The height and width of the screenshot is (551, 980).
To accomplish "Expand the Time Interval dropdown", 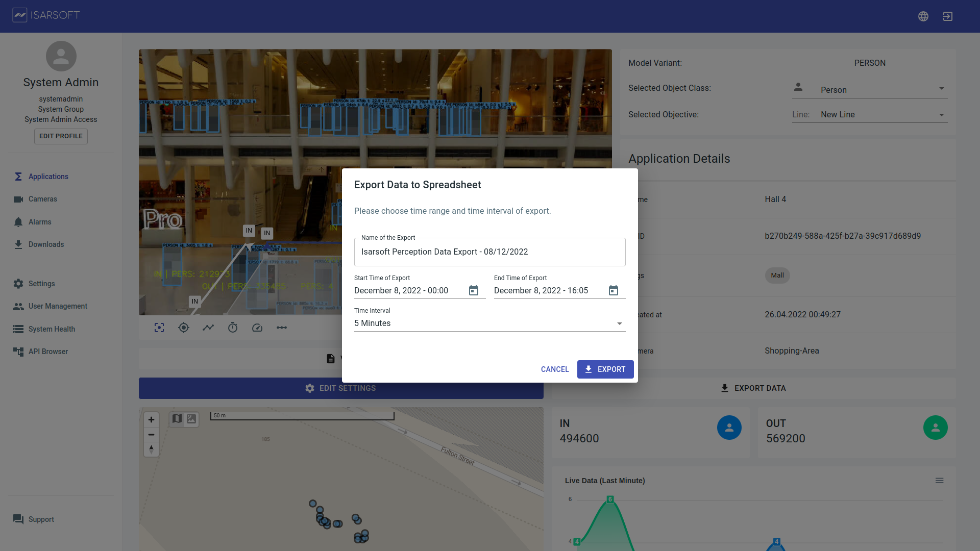I will pos(489,323).
